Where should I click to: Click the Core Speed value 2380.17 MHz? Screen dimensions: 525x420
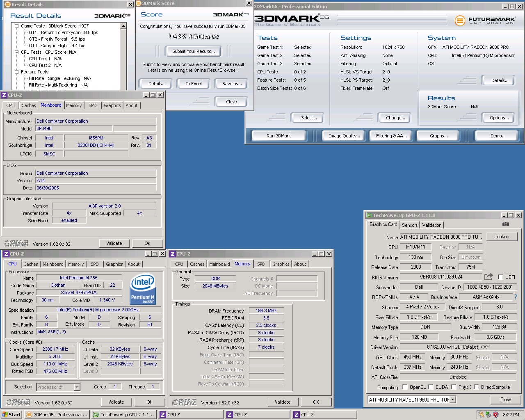point(55,349)
